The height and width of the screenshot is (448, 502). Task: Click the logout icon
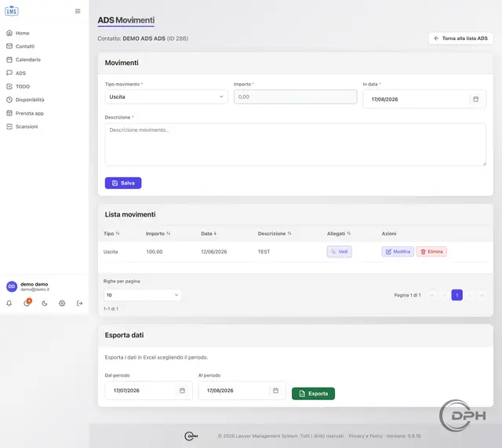point(80,304)
